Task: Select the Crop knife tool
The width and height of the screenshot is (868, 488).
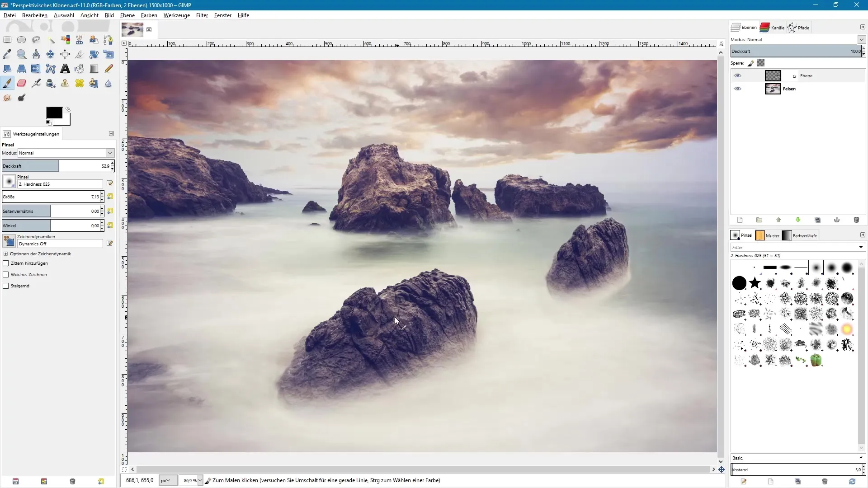Action: click(x=80, y=54)
